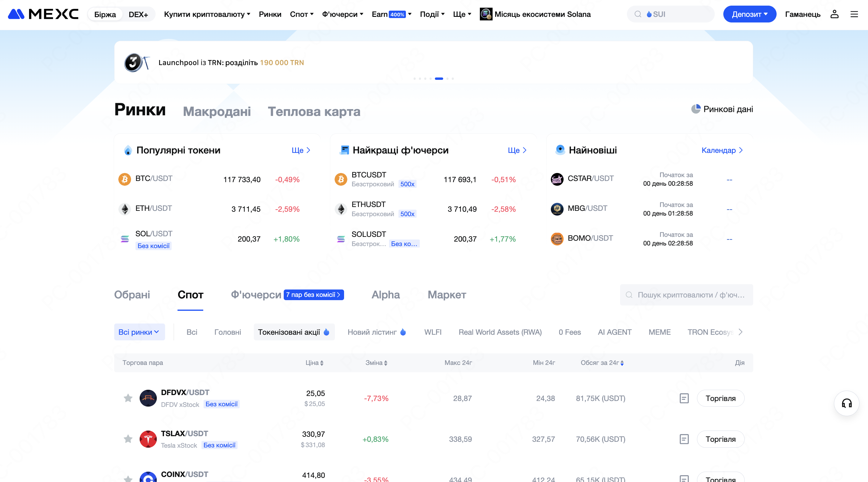Click Торгівля button for TSLAX/USDT
Image resolution: width=868 pixels, height=482 pixels.
coord(720,439)
